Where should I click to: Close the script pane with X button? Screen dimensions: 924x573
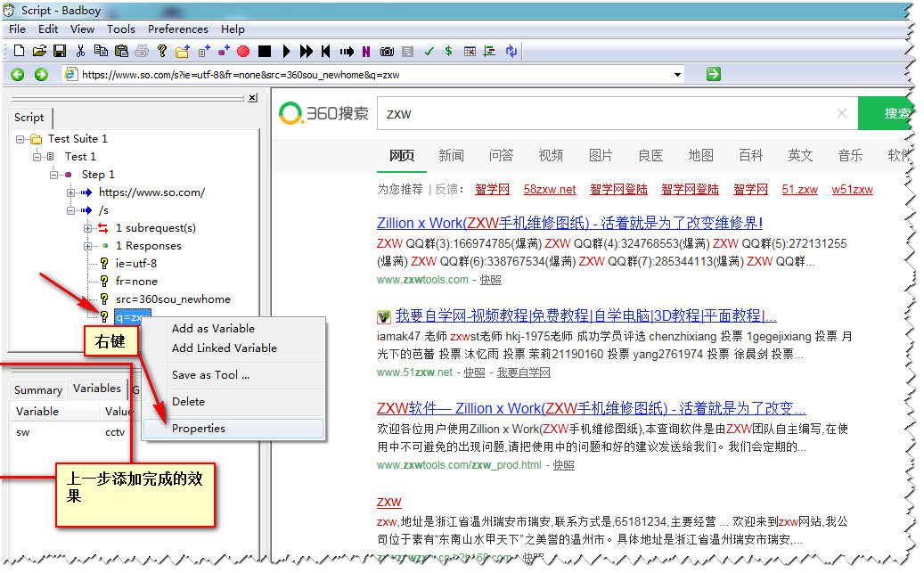point(253,98)
